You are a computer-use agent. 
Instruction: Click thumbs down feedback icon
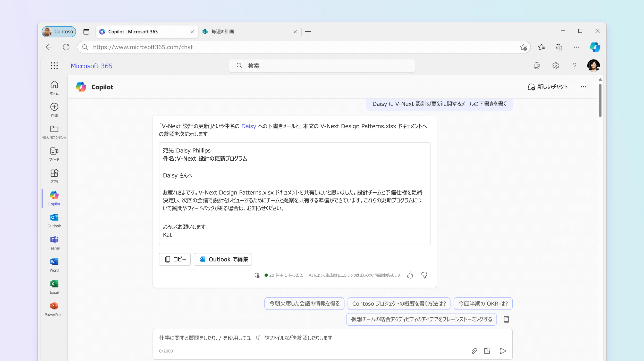[424, 275]
